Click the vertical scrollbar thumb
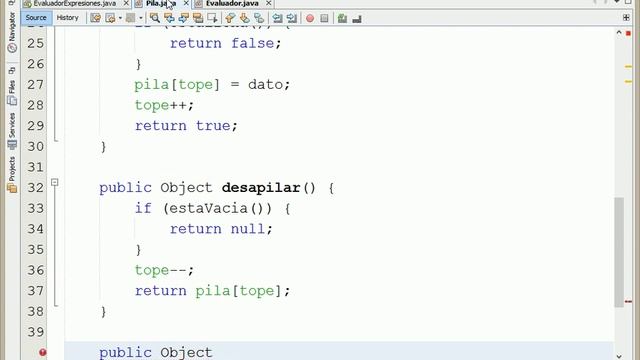The image size is (640, 360). click(x=619, y=252)
